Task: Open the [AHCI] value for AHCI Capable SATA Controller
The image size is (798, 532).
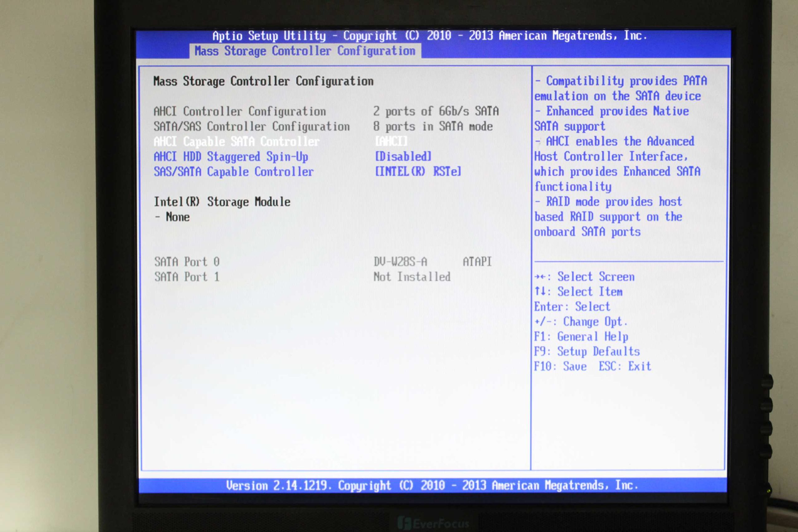Action: coord(391,141)
